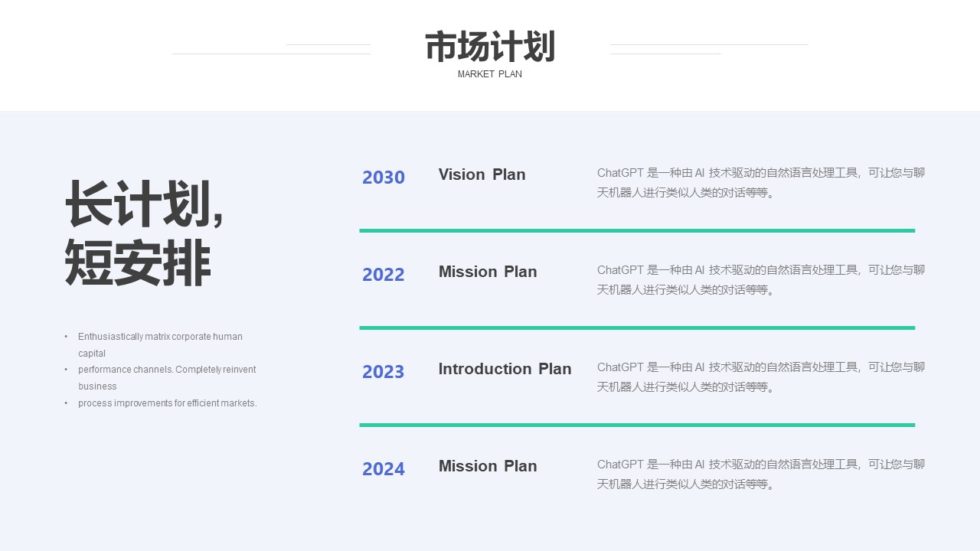Click the MARKET PLAN subtitle text

490,74
